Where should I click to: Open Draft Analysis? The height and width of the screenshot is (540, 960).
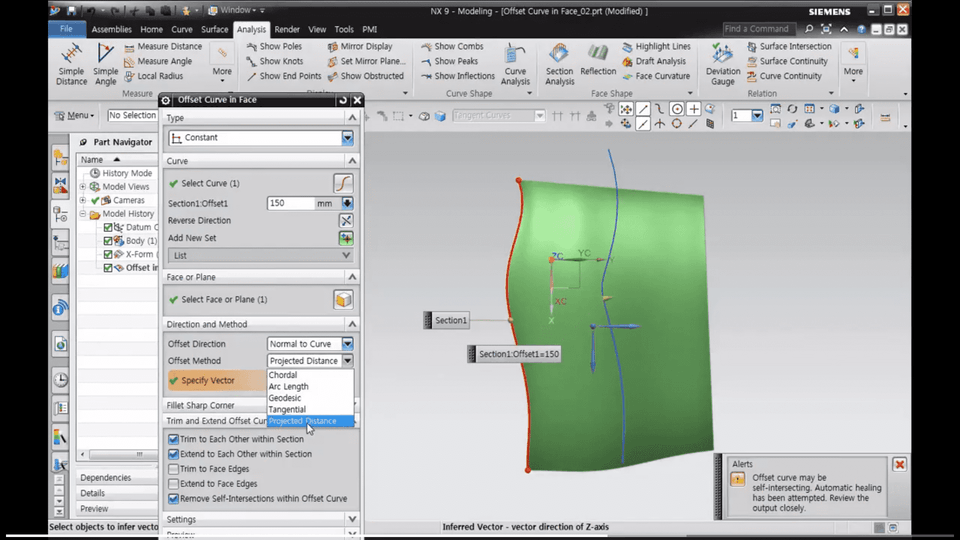click(654, 61)
